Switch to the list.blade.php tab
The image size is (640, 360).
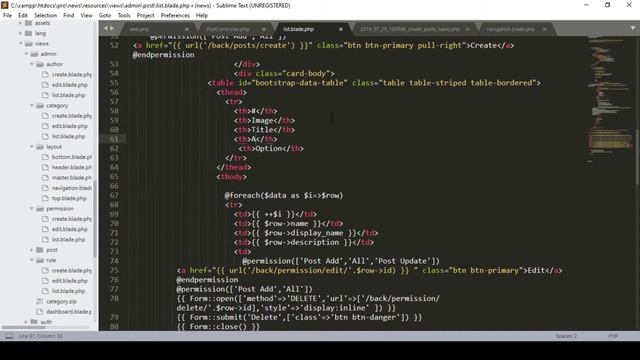312,29
